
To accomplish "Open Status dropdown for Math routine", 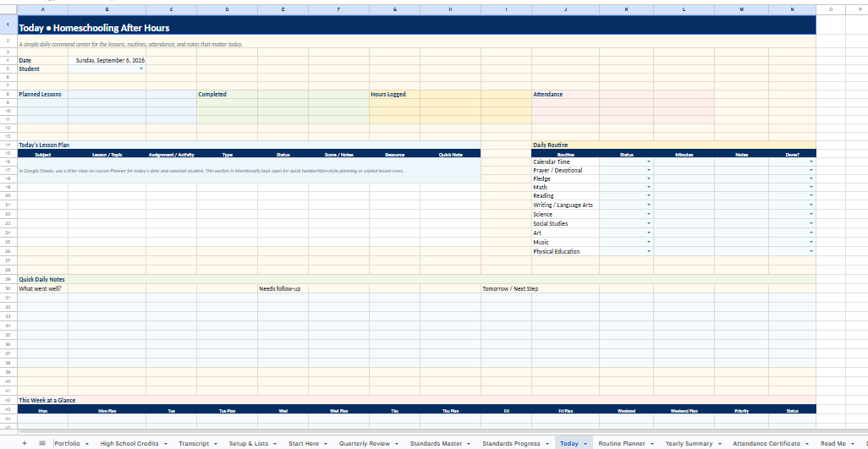I will pyautogui.click(x=649, y=188).
